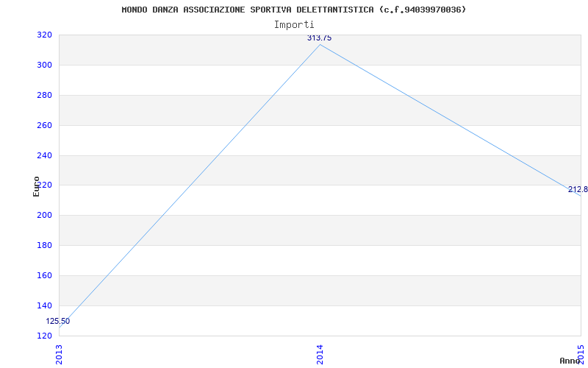588x368 pixels.
Task: Click the Anno x-axis title
Action: click(570, 361)
